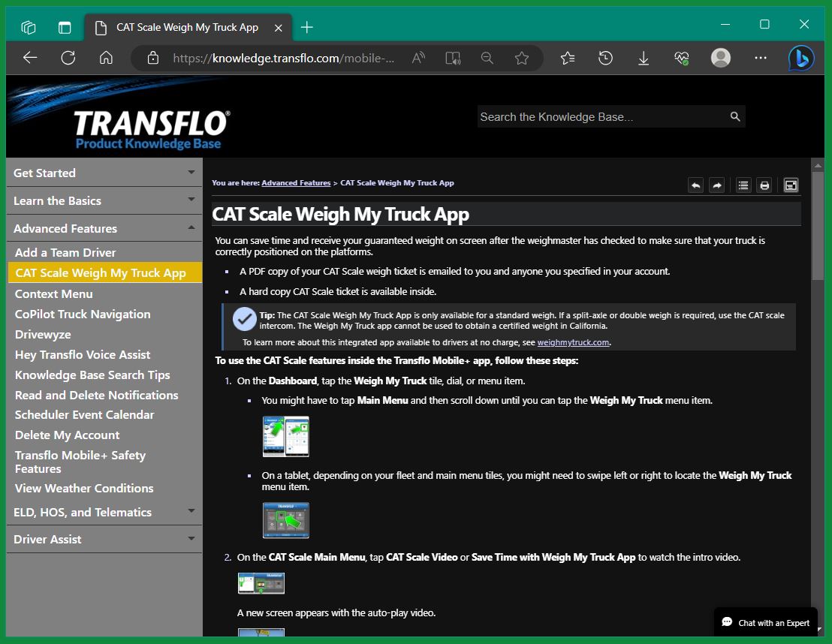Select CAT Scale Weigh My Truck App item
The image size is (832, 644).
pos(105,272)
